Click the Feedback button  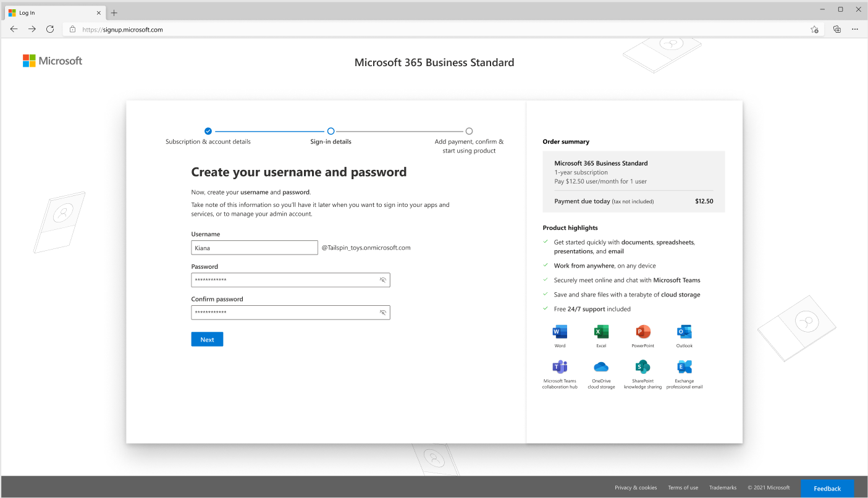pyautogui.click(x=827, y=488)
